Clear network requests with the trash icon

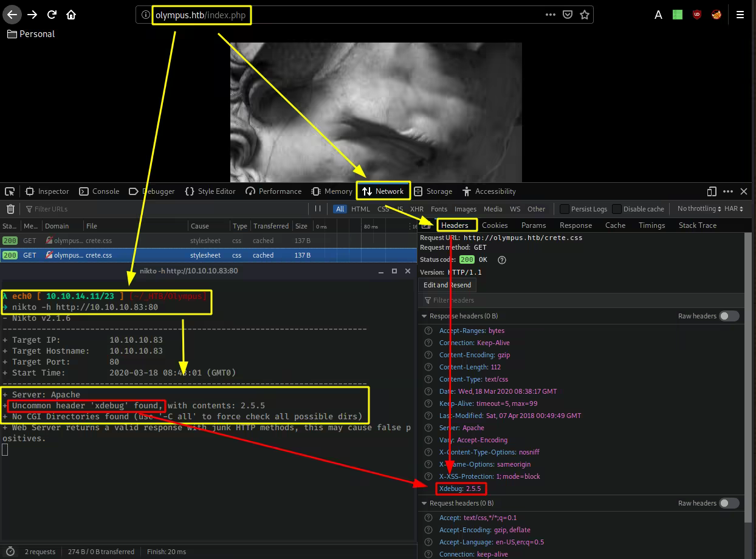[10, 209]
